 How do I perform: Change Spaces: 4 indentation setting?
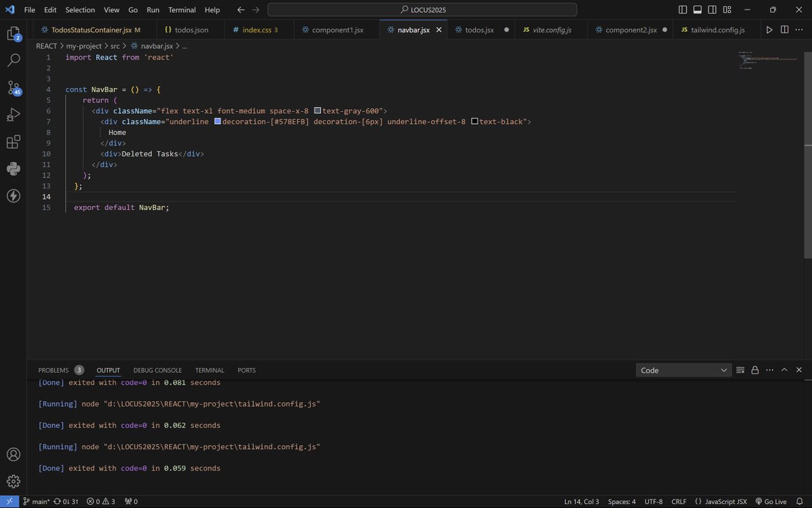pyautogui.click(x=621, y=501)
